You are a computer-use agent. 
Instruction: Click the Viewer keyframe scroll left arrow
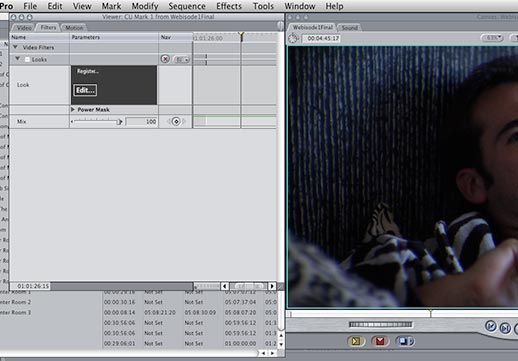pyautogui.click(x=225, y=286)
